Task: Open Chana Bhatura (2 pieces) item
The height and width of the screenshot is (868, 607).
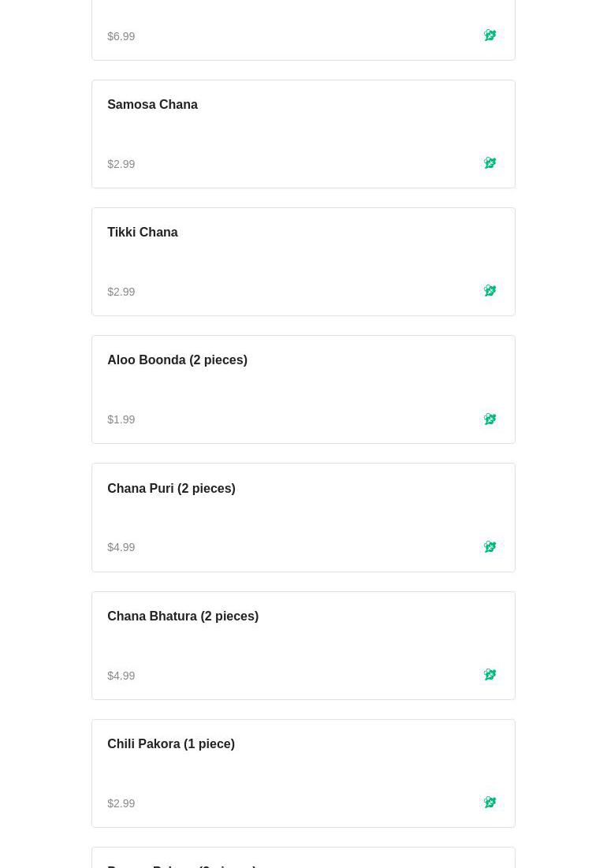Action: [183, 617]
